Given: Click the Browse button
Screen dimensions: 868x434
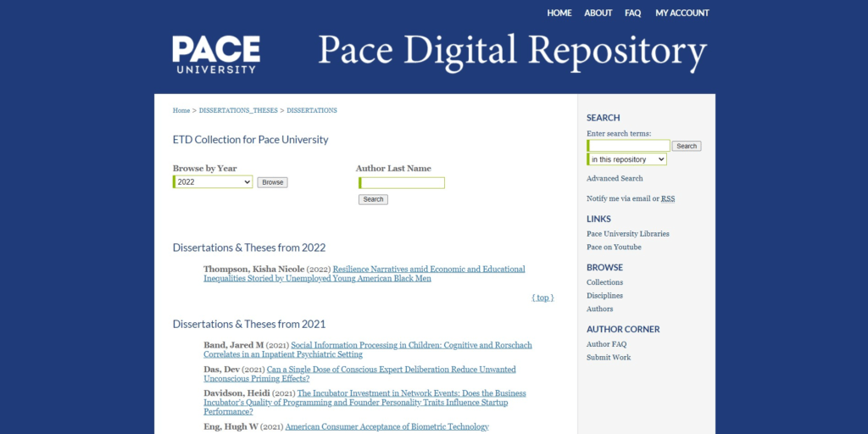Looking at the screenshot, I should [x=272, y=182].
